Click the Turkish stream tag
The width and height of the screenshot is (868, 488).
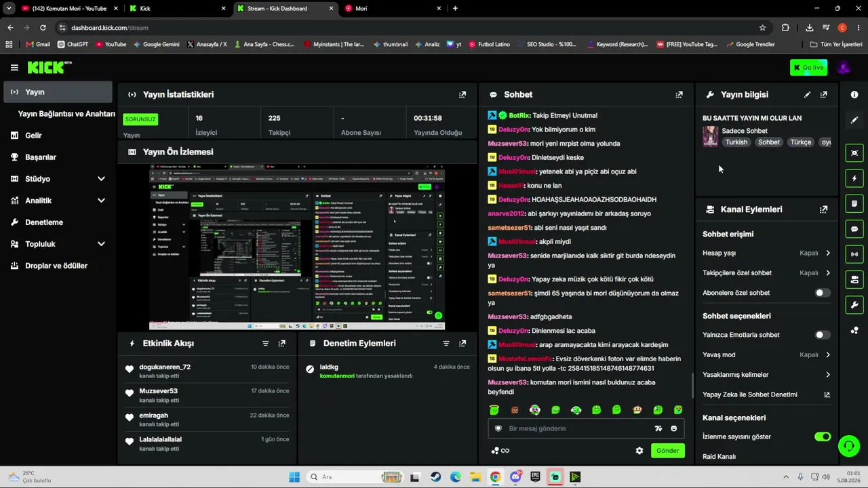(736, 142)
